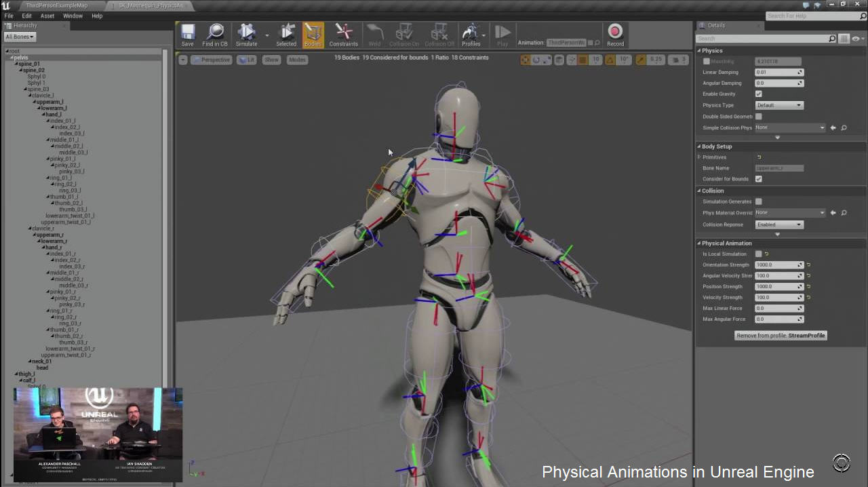Open the All Bones filter dropdown

coord(20,37)
